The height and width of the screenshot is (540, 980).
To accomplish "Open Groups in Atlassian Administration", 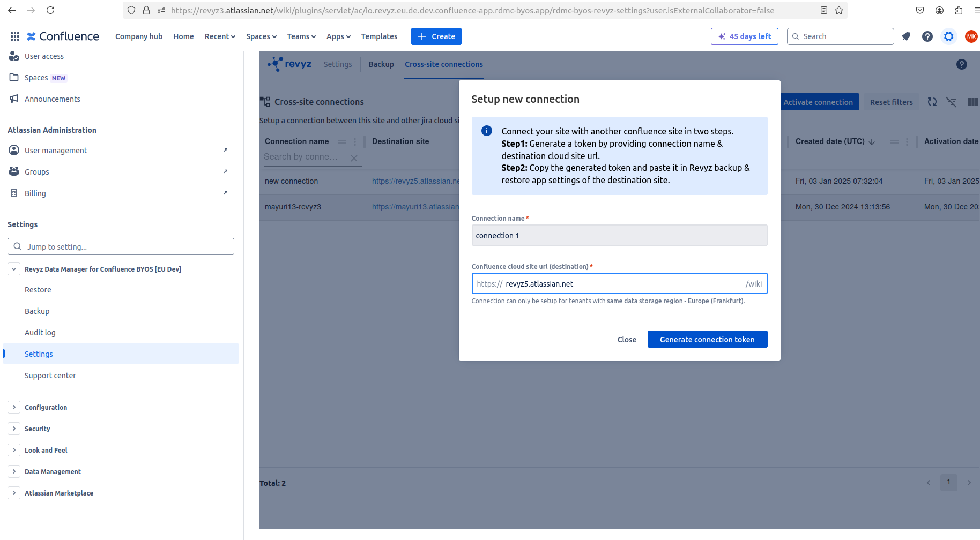I will tap(121, 172).
